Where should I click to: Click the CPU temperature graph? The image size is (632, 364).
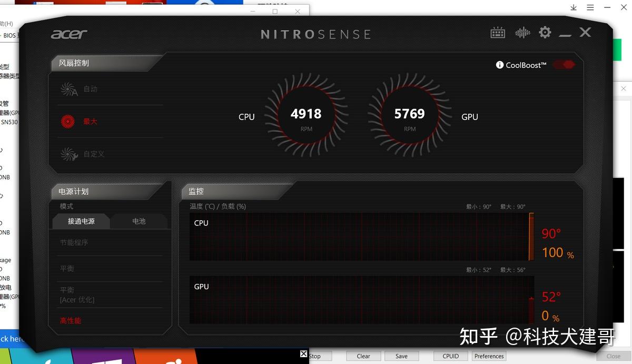coord(361,237)
